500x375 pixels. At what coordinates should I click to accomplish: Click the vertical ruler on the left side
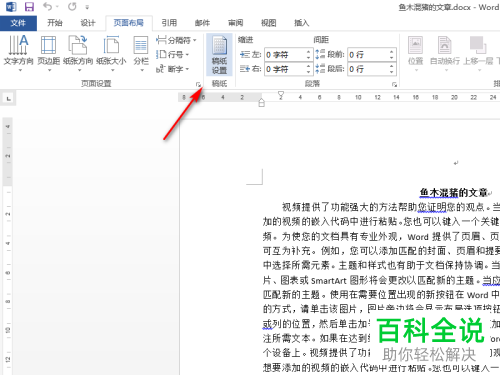click(8, 246)
